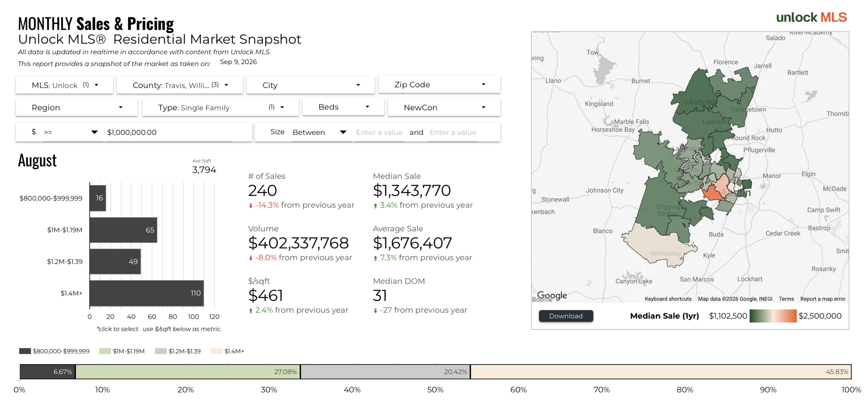Click the 6.67% dark segment of stacked bar
Viewport: 868px width, 400px height.
[x=48, y=372]
